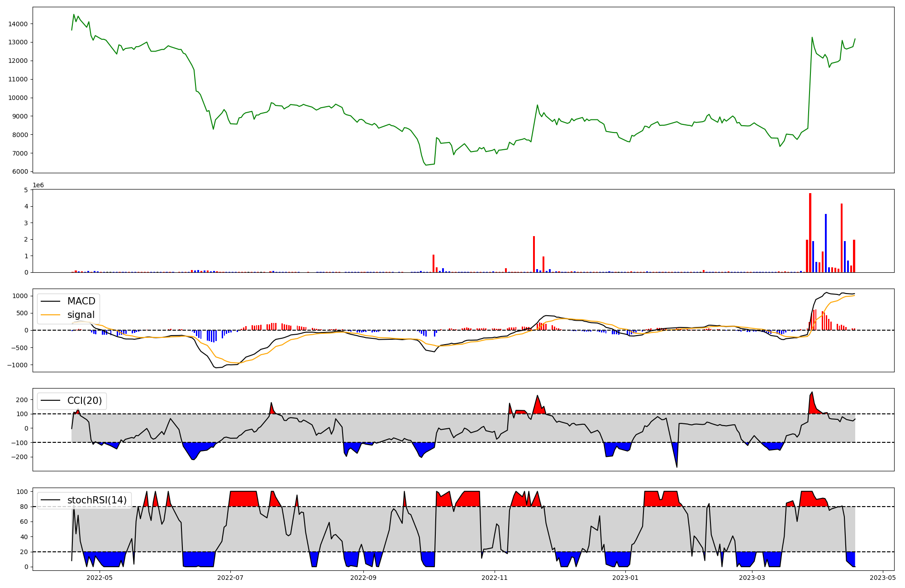Click the 2022-07 x-axis date label
Image resolution: width=905 pixels, height=588 pixels.
(x=231, y=578)
